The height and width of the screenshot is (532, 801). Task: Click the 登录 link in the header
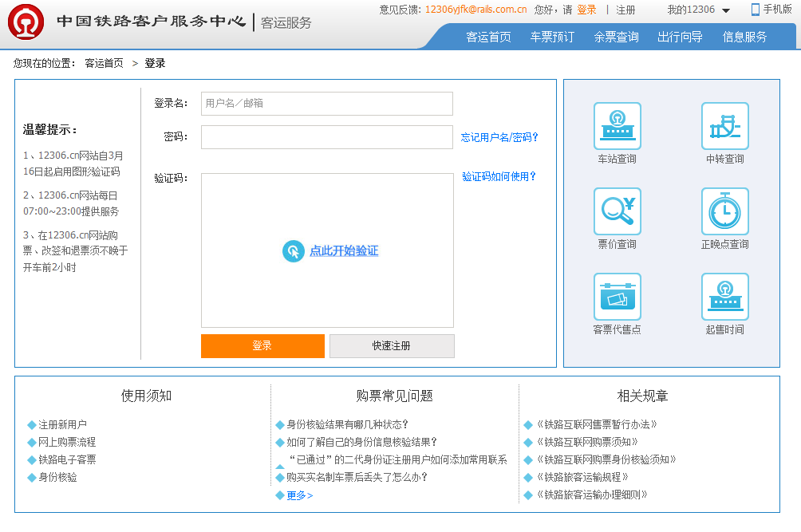click(x=586, y=10)
